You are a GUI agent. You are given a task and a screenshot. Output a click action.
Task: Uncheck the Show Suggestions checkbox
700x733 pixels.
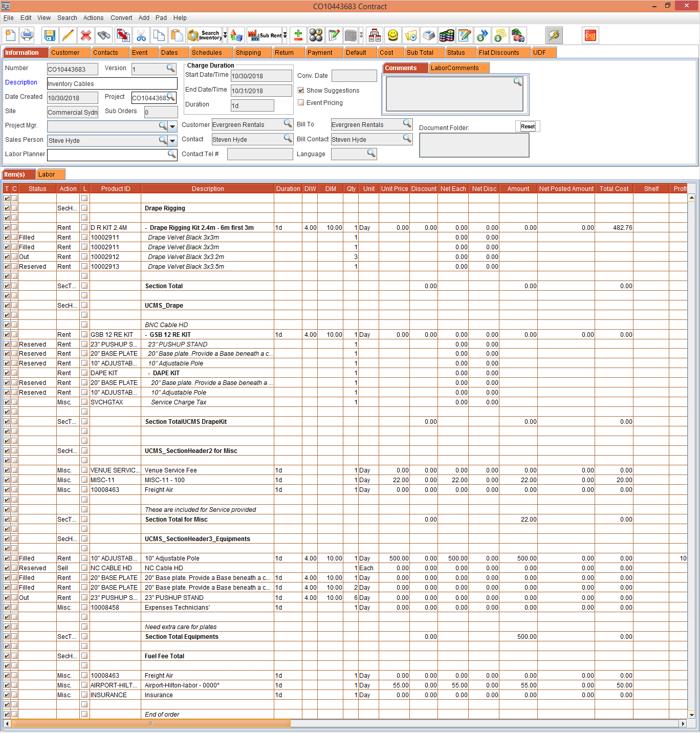pyautogui.click(x=301, y=90)
